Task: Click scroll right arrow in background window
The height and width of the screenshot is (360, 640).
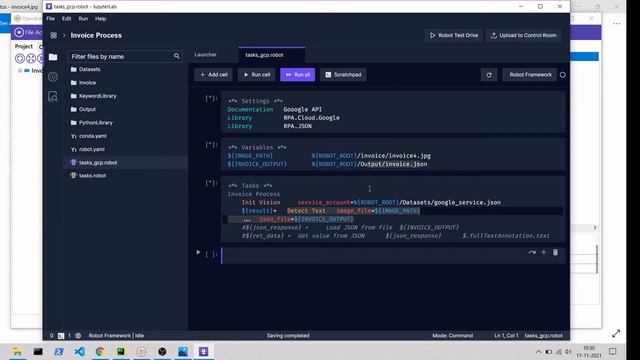Action: coord(595,228)
